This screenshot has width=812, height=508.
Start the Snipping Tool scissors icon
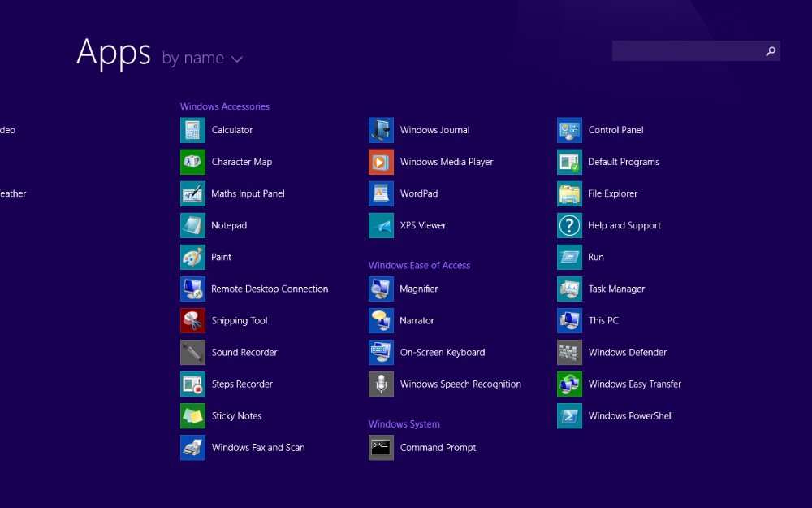192,321
